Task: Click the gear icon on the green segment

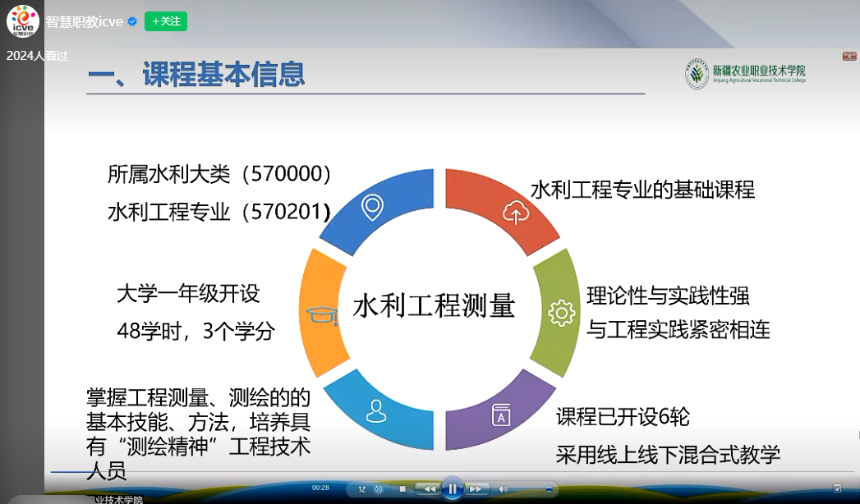Action: point(562,312)
